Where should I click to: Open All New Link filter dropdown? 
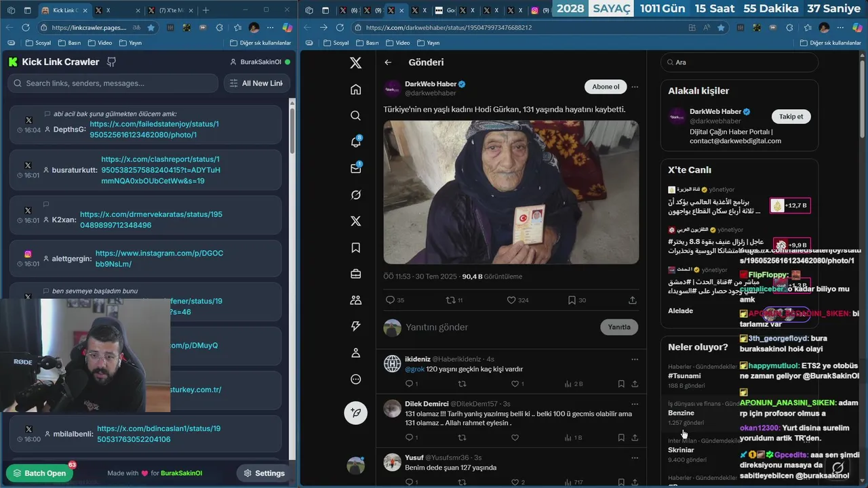click(x=257, y=83)
